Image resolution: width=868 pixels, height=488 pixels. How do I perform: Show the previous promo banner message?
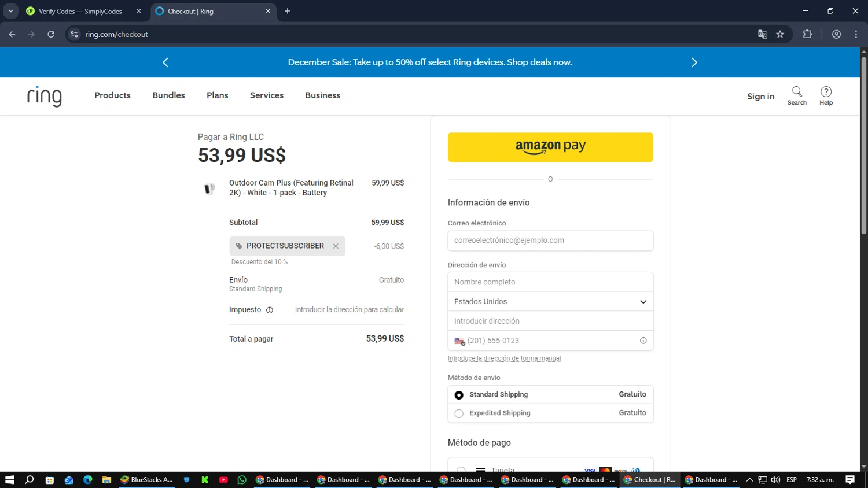(x=165, y=62)
